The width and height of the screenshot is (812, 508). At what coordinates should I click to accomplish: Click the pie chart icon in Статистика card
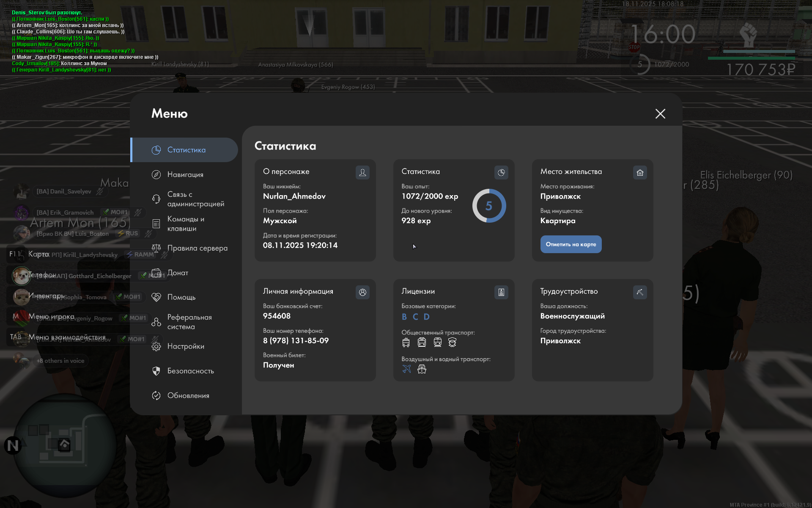pyautogui.click(x=501, y=172)
